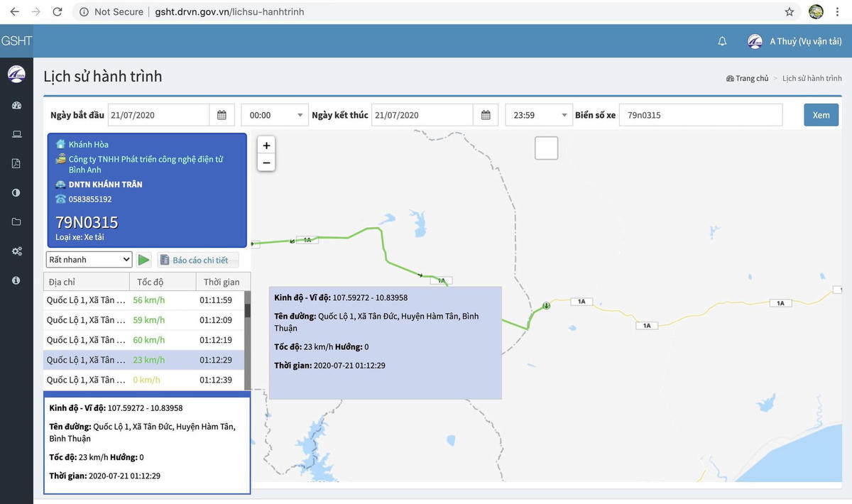Click the Biển số xe input field

[700, 115]
